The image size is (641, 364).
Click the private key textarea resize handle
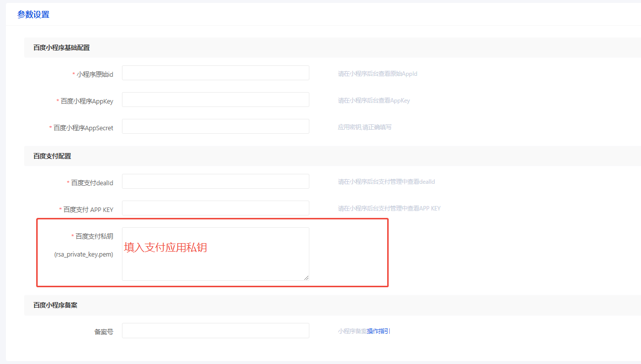click(x=306, y=278)
